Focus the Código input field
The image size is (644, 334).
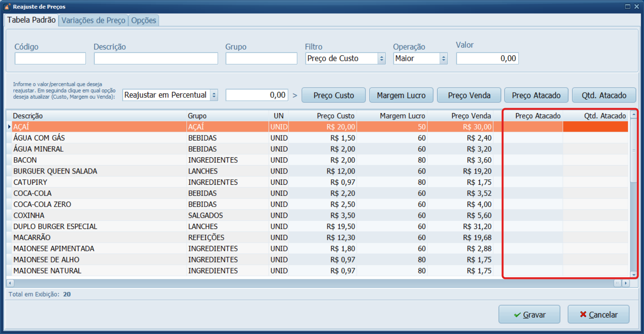click(50, 58)
